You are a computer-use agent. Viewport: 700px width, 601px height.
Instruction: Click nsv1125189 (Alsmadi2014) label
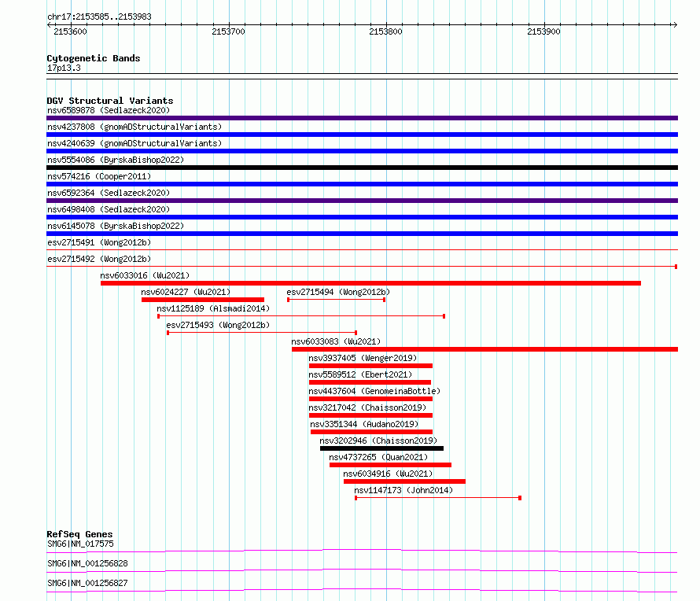(x=213, y=308)
